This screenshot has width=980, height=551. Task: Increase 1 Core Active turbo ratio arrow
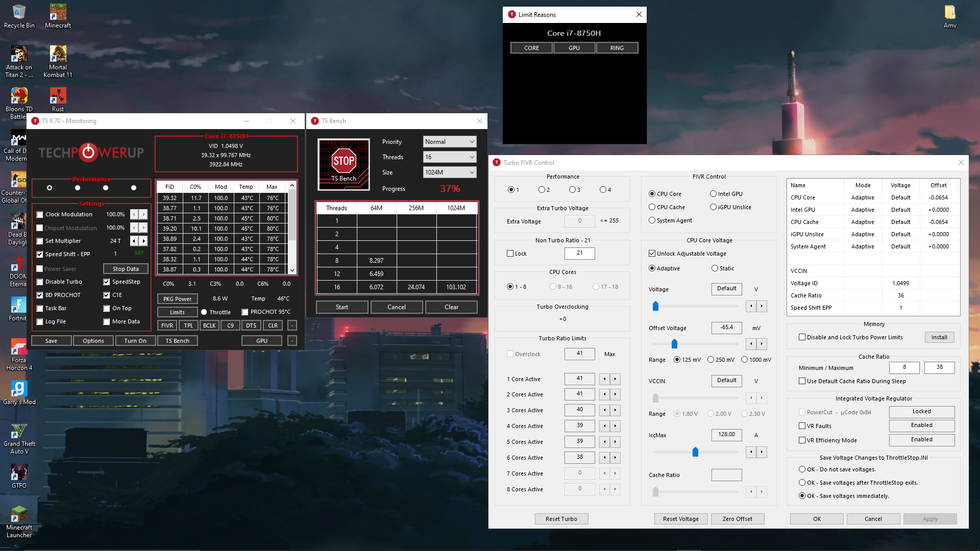point(615,379)
